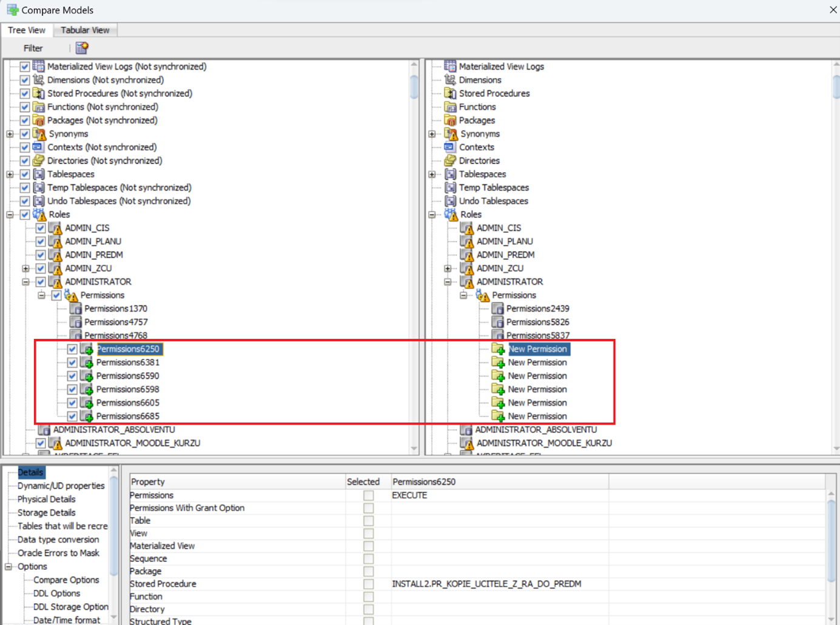Toggle the ADMIN_CIS role checkbox

tap(41, 228)
